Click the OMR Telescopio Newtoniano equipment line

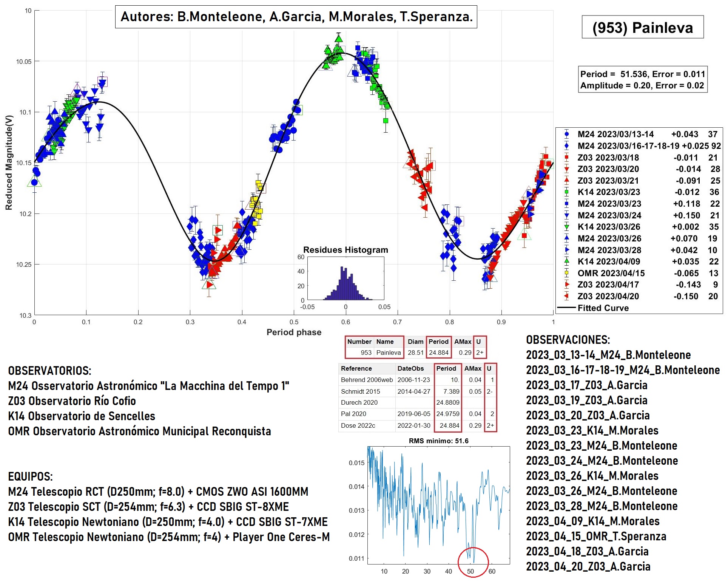(x=169, y=537)
